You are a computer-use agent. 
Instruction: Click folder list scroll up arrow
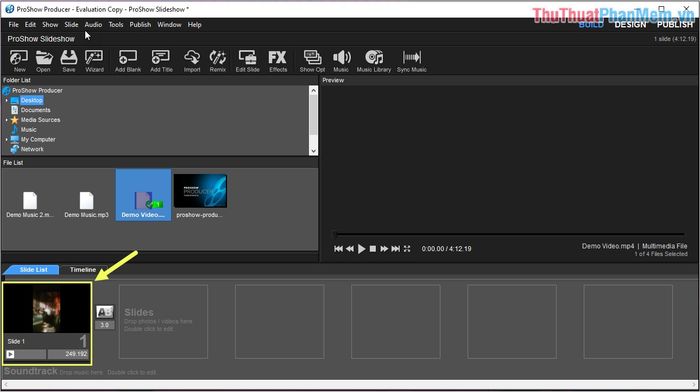[313, 91]
